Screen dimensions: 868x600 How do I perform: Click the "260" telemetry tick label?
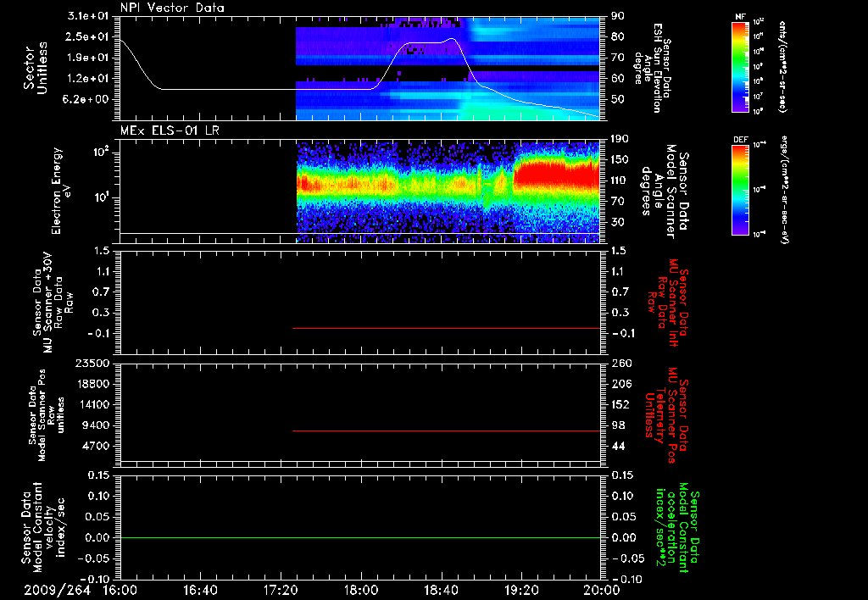620,363
